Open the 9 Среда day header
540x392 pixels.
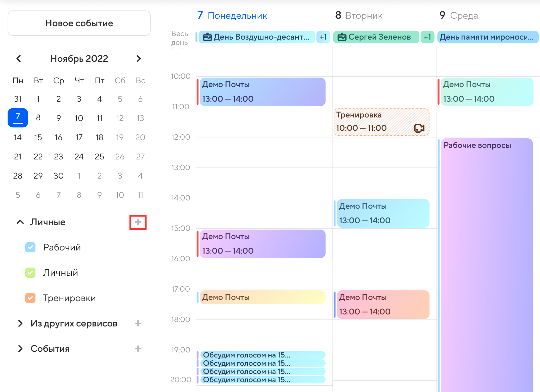[x=459, y=16]
